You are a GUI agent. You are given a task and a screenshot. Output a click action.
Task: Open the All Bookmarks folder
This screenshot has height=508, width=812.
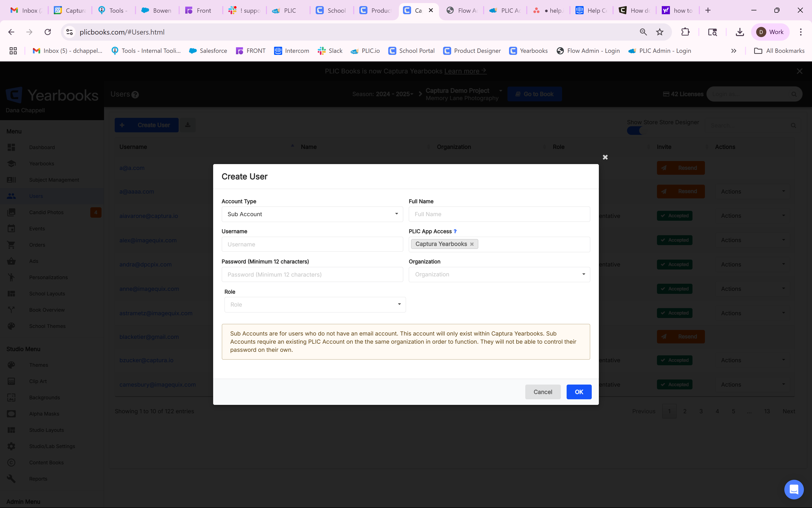tap(779, 51)
